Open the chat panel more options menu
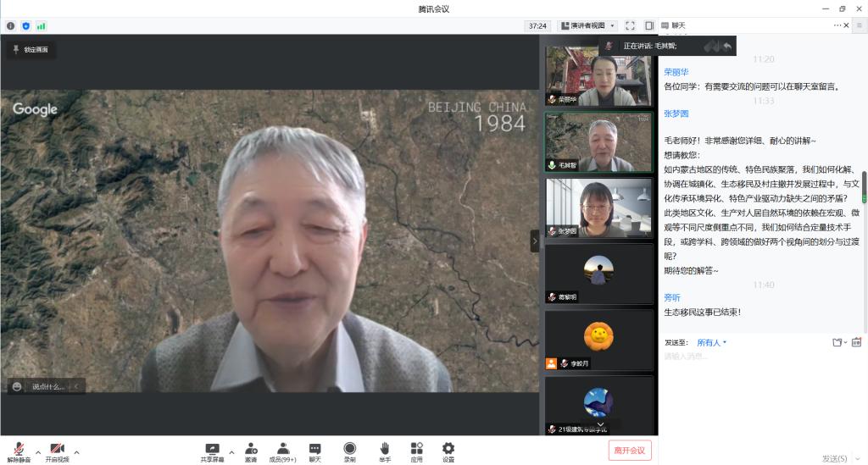Screen dimensions: 868x465 click(x=837, y=25)
